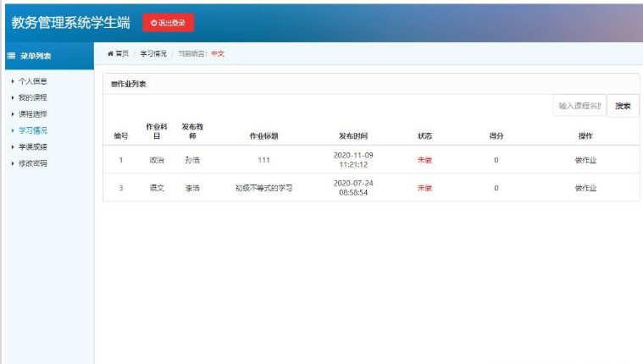Click 未做 status in 语文 row
Image resolution: width=643 pixels, height=364 pixels.
click(424, 188)
